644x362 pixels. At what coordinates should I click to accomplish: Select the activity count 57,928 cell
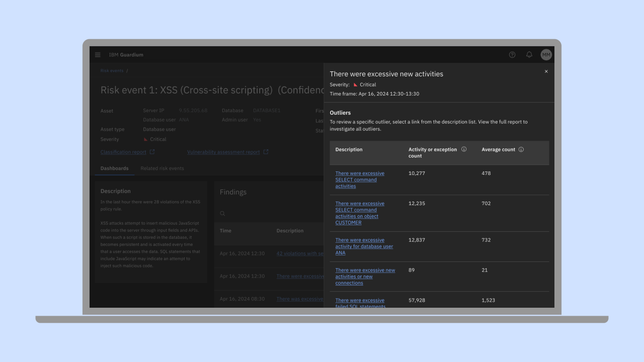(x=417, y=300)
